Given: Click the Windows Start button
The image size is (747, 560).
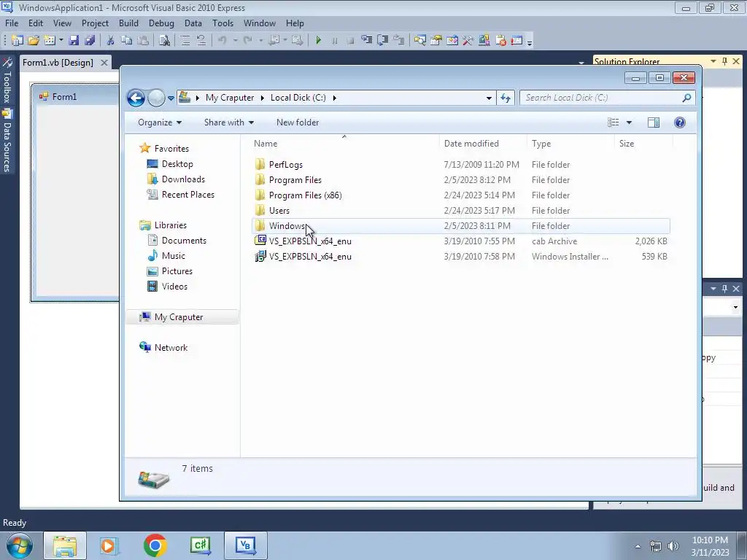Looking at the screenshot, I should coord(19,545).
